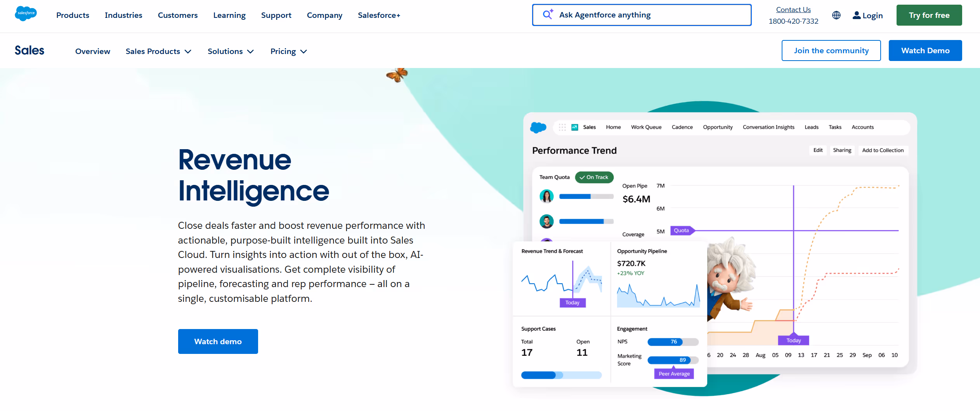Open the App Launcher grid icon
Image resolution: width=980 pixels, height=411 pixels.
click(x=562, y=127)
